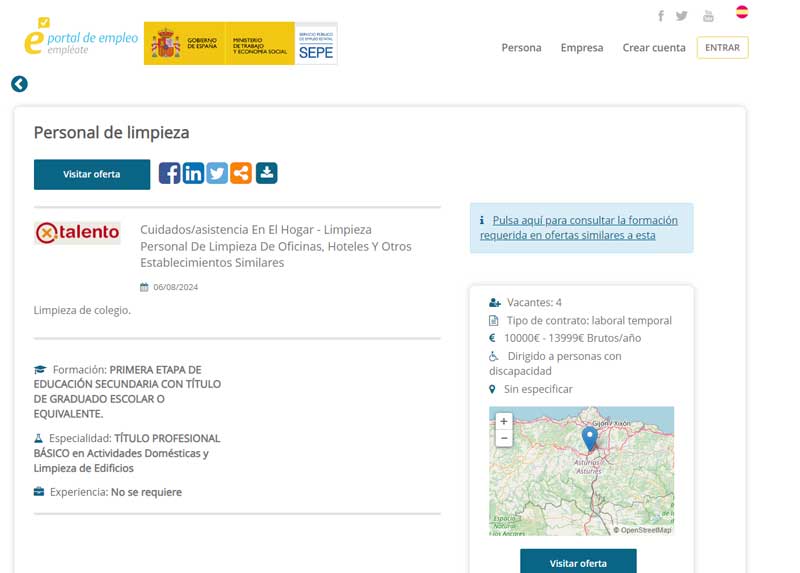
Task: Open SEPE YouTube channel in header
Action: point(708,16)
